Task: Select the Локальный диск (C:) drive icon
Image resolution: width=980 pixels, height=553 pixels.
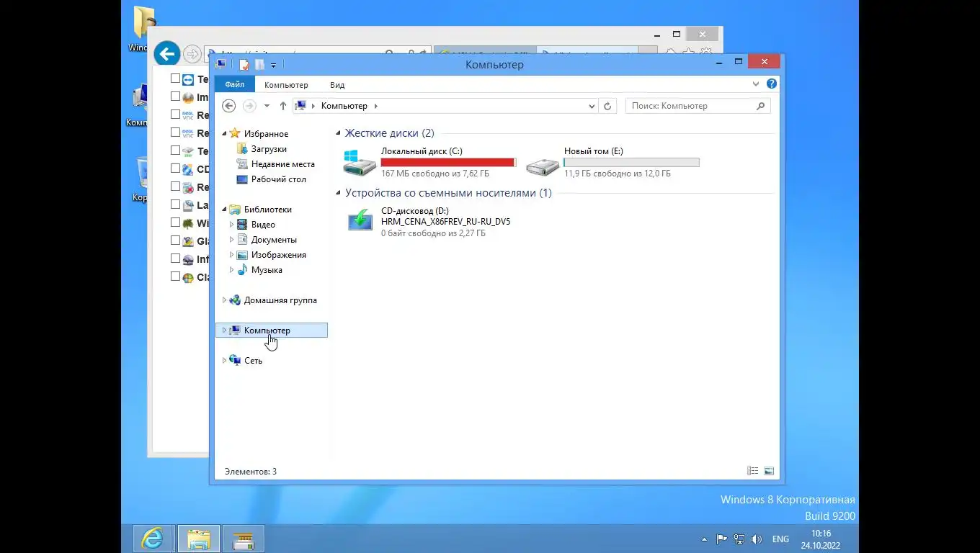Action: [x=359, y=163]
